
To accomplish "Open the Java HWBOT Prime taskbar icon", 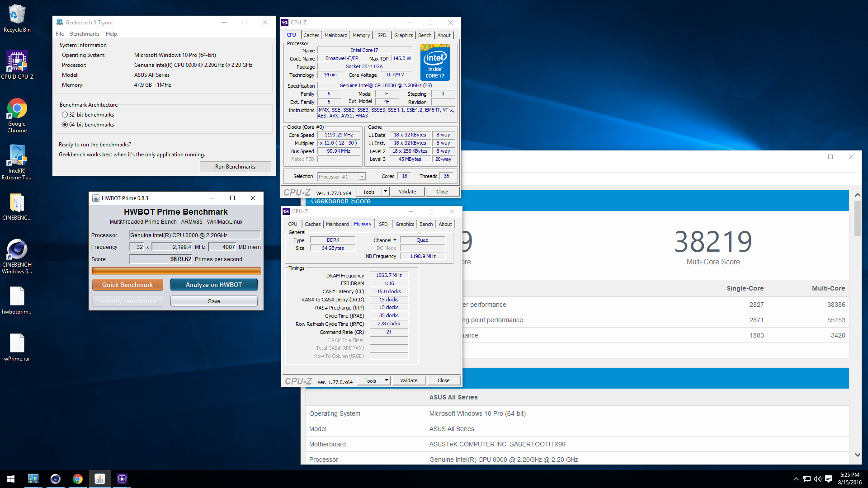I will click(x=99, y=479).
